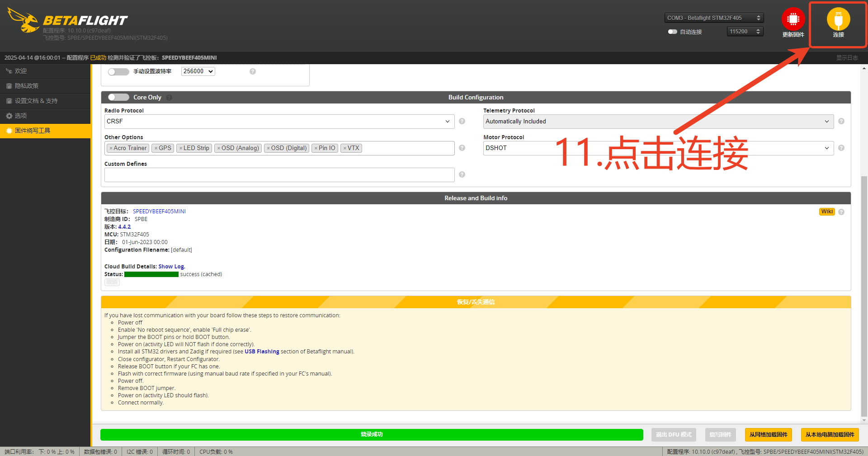Image resolution: width=868 pixels, height=456 pixels.
Task: Open the Privacy Policy sidebar tab
Action: 45,86
